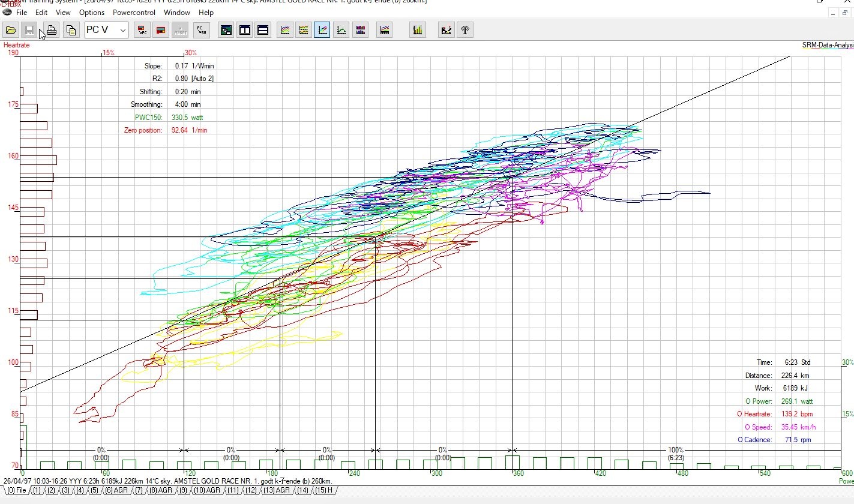Screen dimensions: 854x504
Task: Click the PC SU toolbar icon
Action: click(201, 30)
